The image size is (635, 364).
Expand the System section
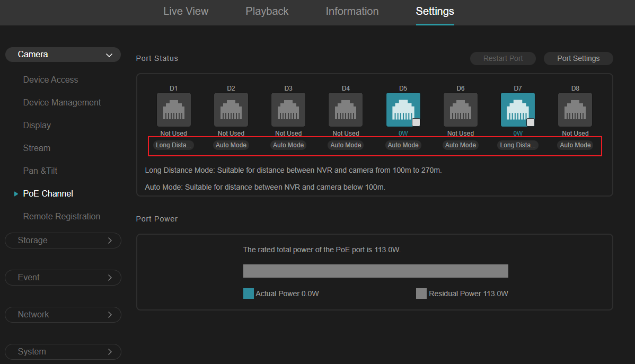63,352
